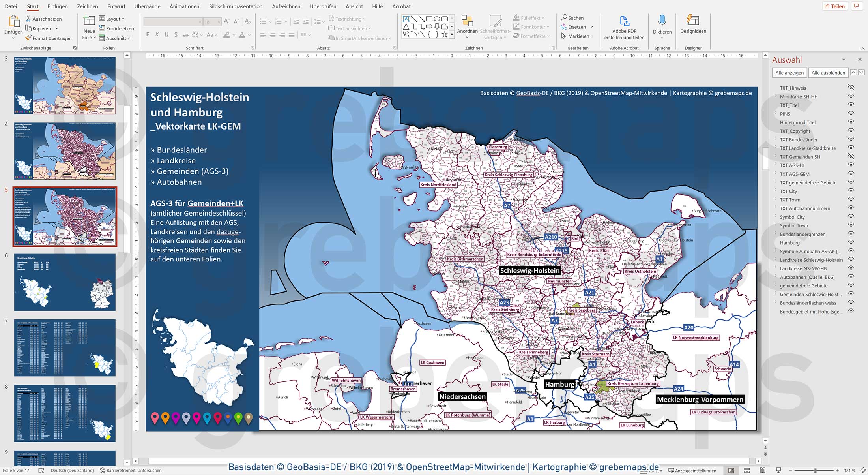Open font color swatch (A)
Image resolution: width=868 pixels, height=475 pixels.
pos(242,35)
